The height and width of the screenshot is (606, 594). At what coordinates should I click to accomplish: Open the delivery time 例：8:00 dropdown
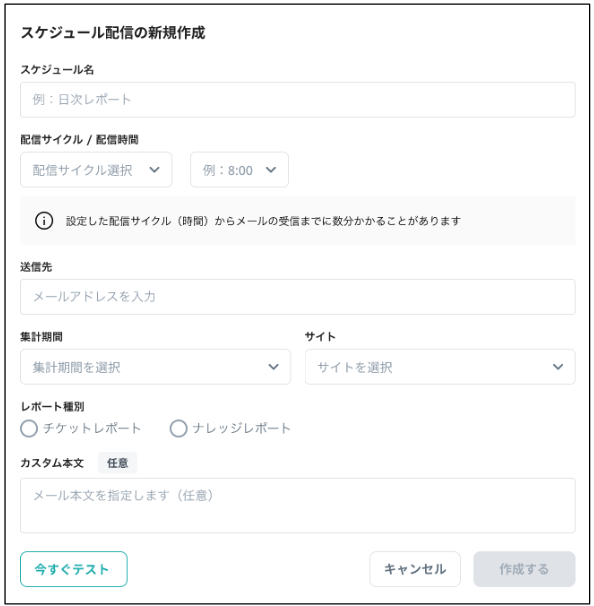pyautogui.click(x=239, y=170)
